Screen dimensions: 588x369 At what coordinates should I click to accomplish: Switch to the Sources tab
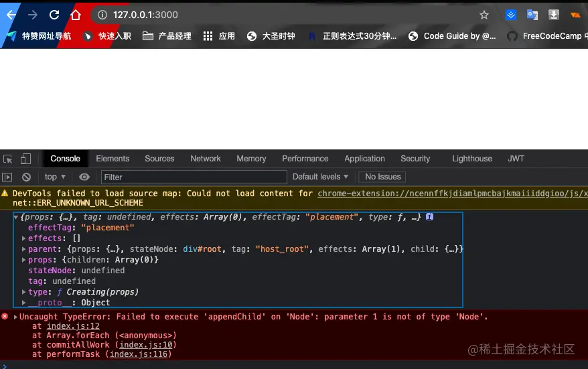coord(159,159)
